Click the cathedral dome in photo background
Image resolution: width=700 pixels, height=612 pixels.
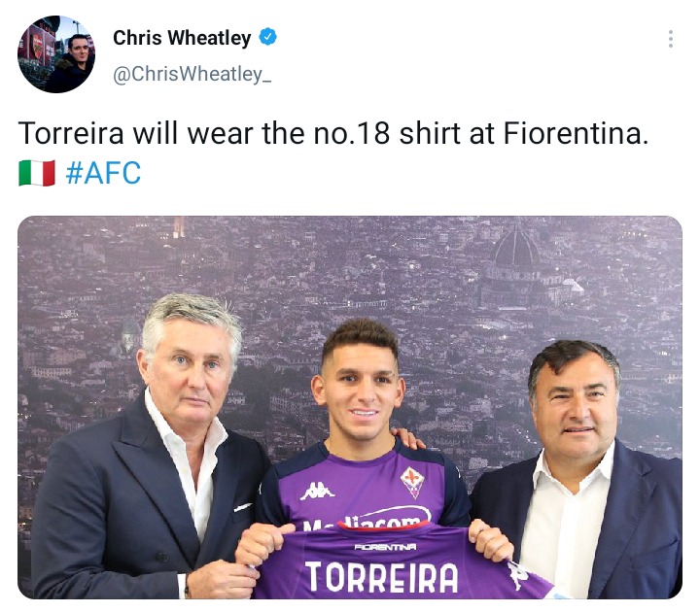point(516,248)
